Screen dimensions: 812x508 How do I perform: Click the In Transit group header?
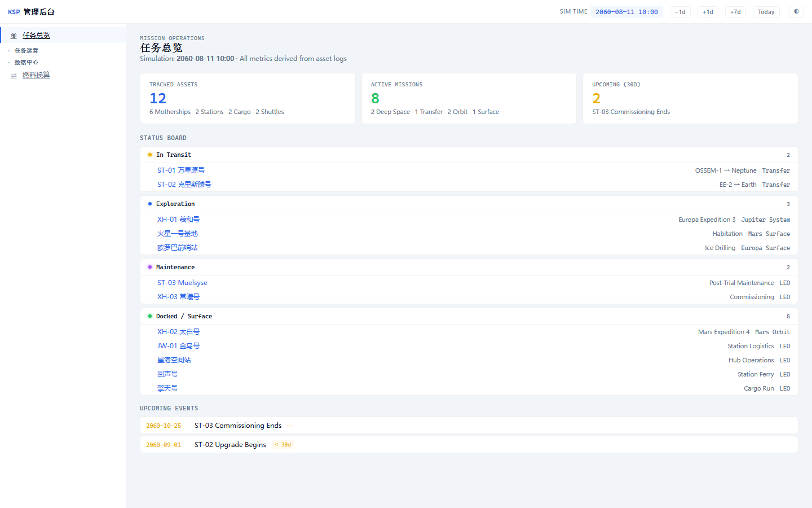coord(469,155)
